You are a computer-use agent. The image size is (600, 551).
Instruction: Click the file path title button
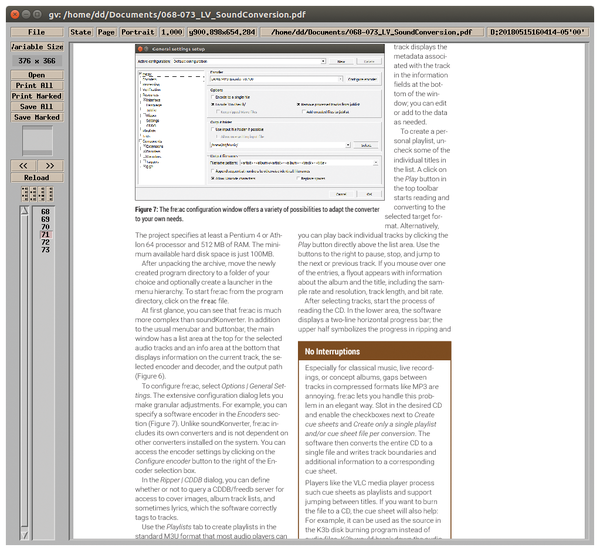[372, 32]
